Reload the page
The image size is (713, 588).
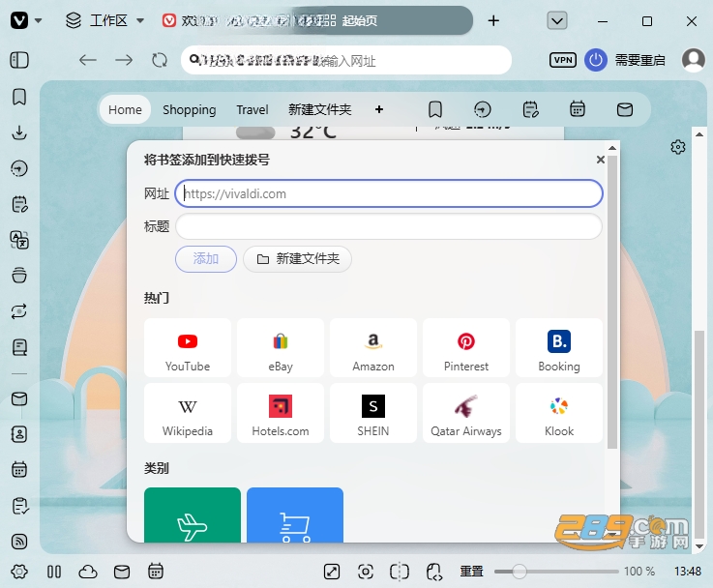[160, 60]
